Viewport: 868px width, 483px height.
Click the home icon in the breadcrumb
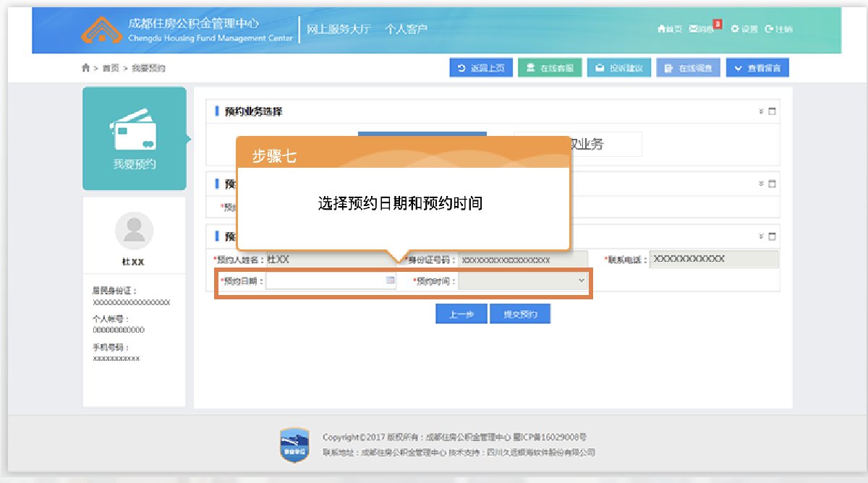86,68
